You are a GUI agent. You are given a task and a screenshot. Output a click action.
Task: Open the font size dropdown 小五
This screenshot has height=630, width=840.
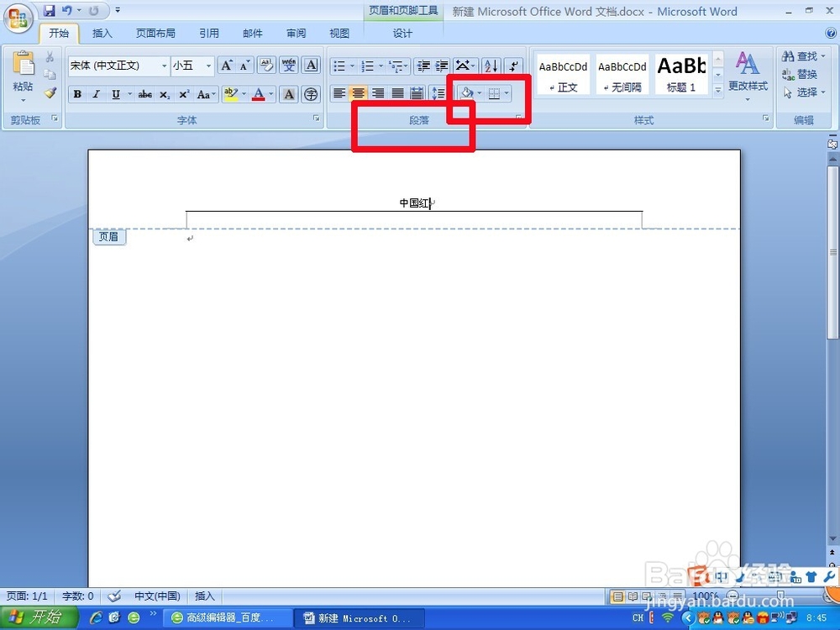(208, 66)
